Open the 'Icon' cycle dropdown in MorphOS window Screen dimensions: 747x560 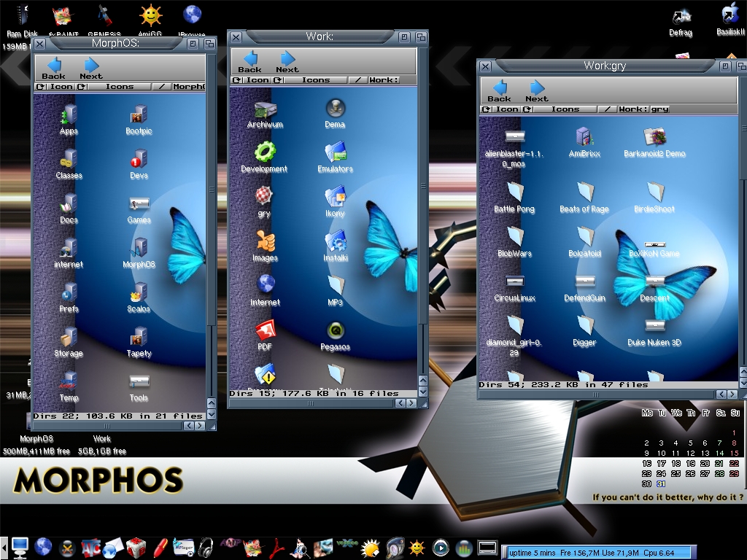[x=55, y=87]
